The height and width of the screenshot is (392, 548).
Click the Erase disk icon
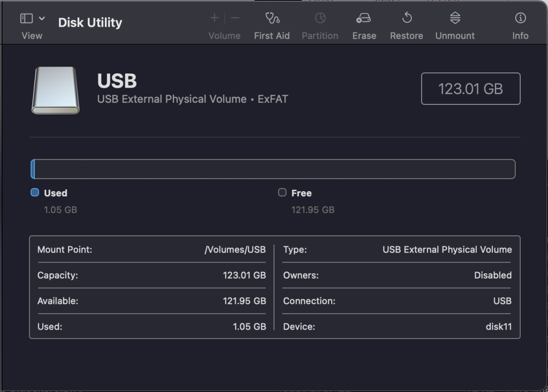tap(363, 19)
